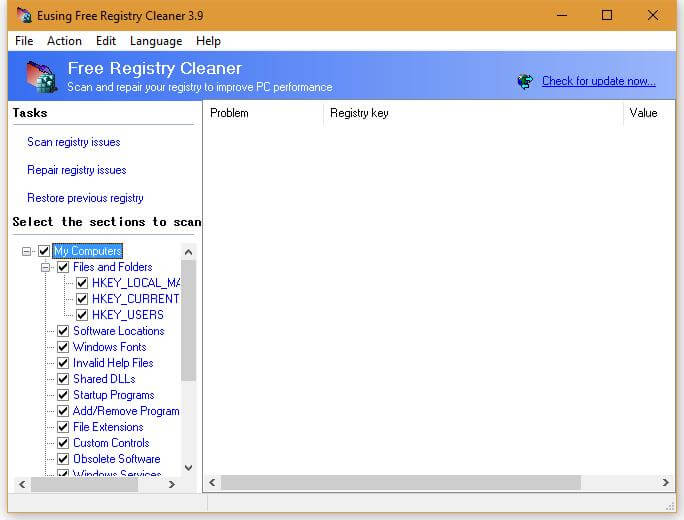684x520 pixels.
Task: Click the globe update icon
Action: click(525, 81)
